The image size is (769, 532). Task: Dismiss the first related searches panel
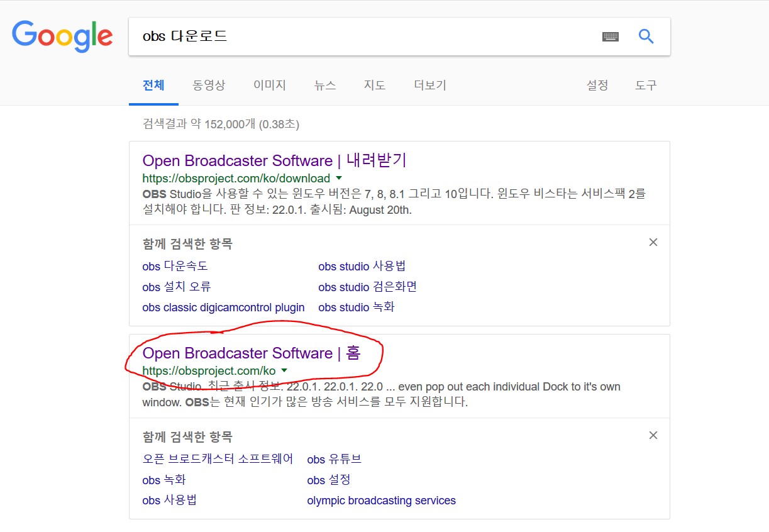pyautogui.click(x=653, y=242)
